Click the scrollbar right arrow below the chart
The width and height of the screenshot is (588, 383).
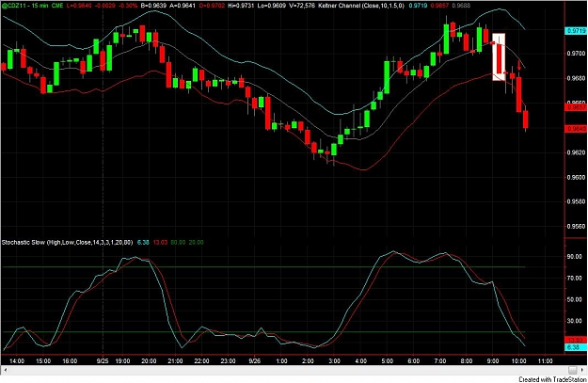[x=582, y=370]
